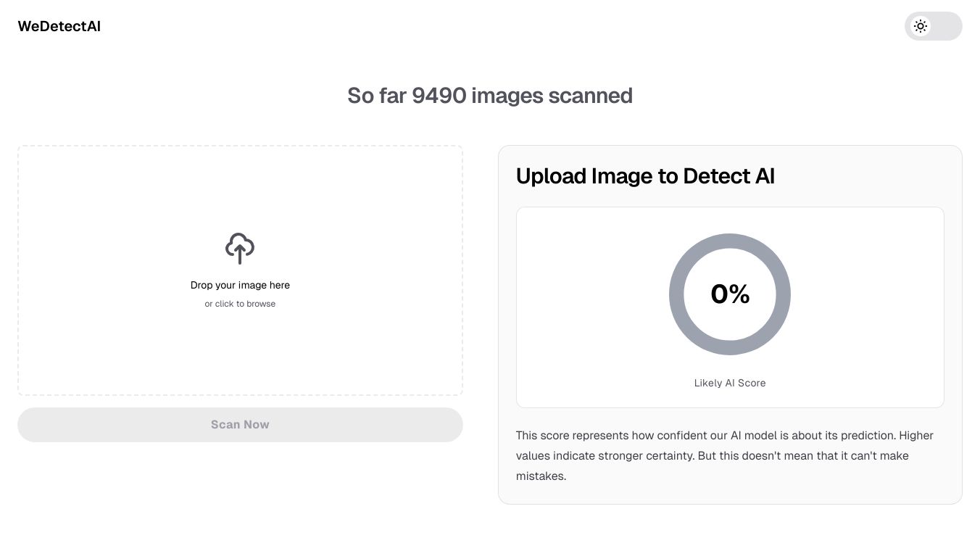Click 'Drop your image here' label
The height and width of the screenshot is (551, 980).
[240, 285]
